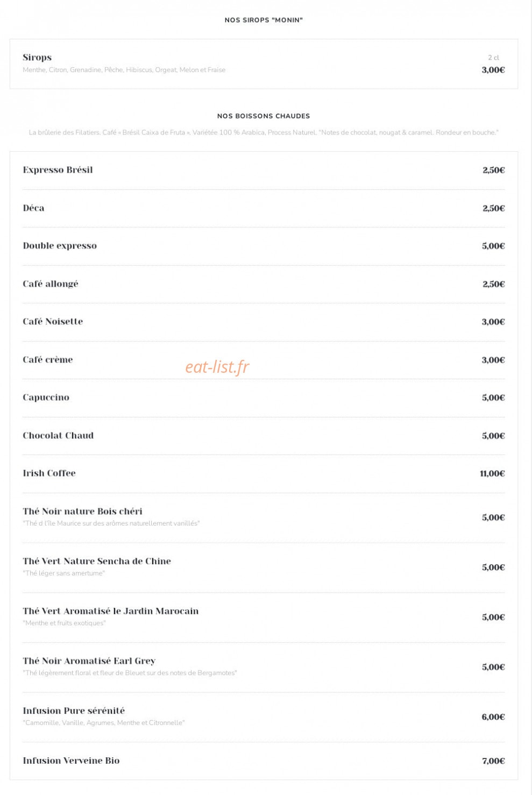Screen dimensions: 532x795
Task: Click the Café crème entry
Action: [264, 360]
